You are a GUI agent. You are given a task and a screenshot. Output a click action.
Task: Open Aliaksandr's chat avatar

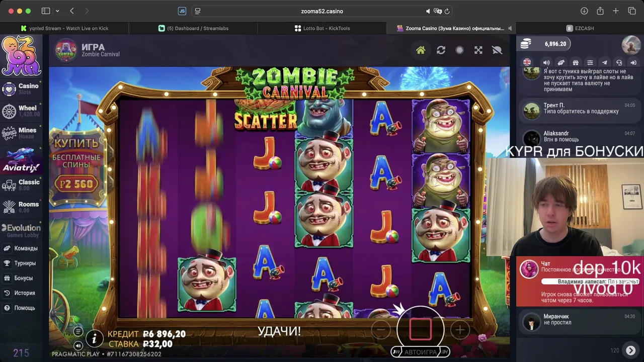click(531, 138)
